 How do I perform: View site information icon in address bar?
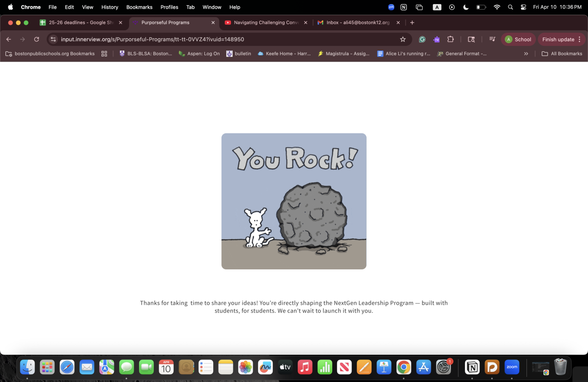(53, 40)
